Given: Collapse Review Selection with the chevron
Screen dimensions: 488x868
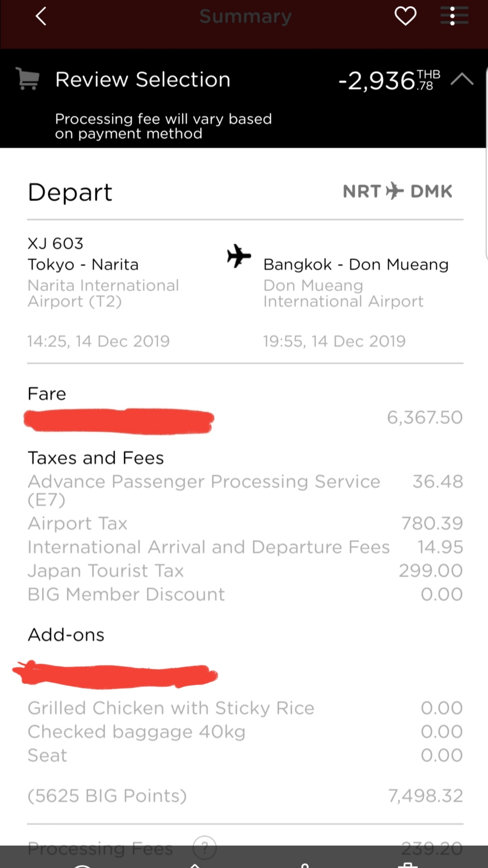Looking at the screenshot, I should [x=462, y=79].
